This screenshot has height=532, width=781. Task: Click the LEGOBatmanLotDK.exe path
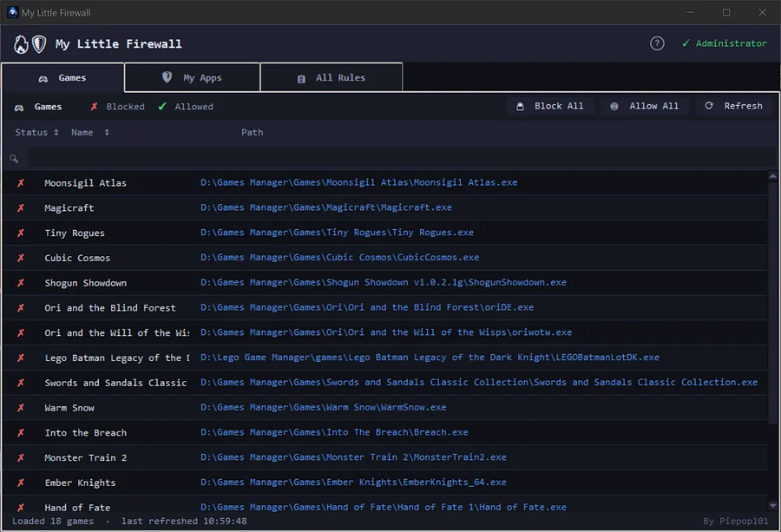pyautogui.click(x=430, y=358)
